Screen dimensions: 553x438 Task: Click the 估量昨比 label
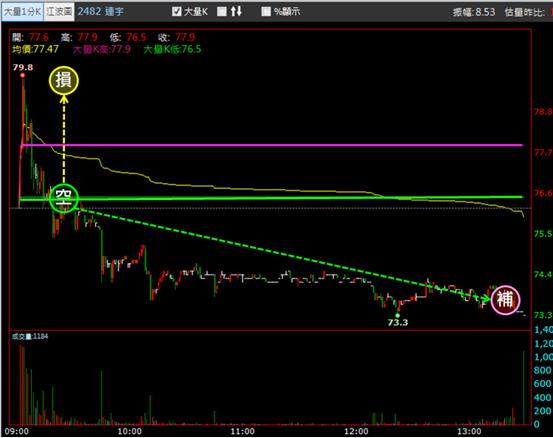pyautogui.click(x=524, y=12)
